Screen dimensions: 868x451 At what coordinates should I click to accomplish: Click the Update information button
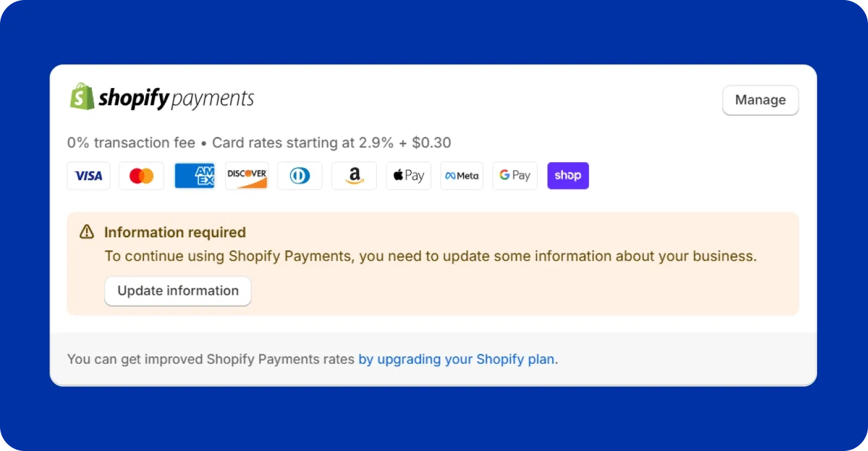[178, 291]
